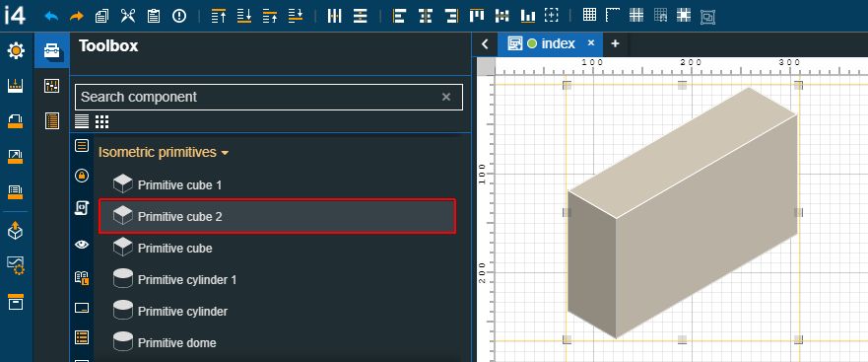The image size is (868, 362).
Task: Click the Align bottom icon
Action: (x=528, y=16)
